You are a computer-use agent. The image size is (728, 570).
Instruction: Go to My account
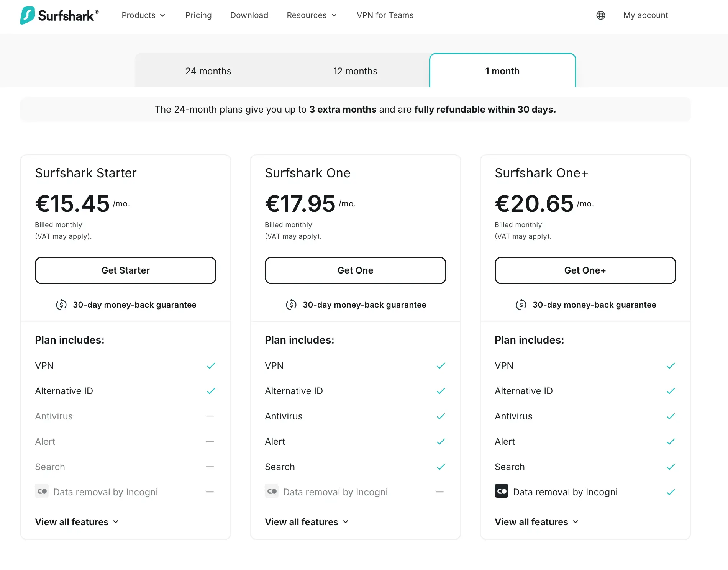click(x=645, y=15)
